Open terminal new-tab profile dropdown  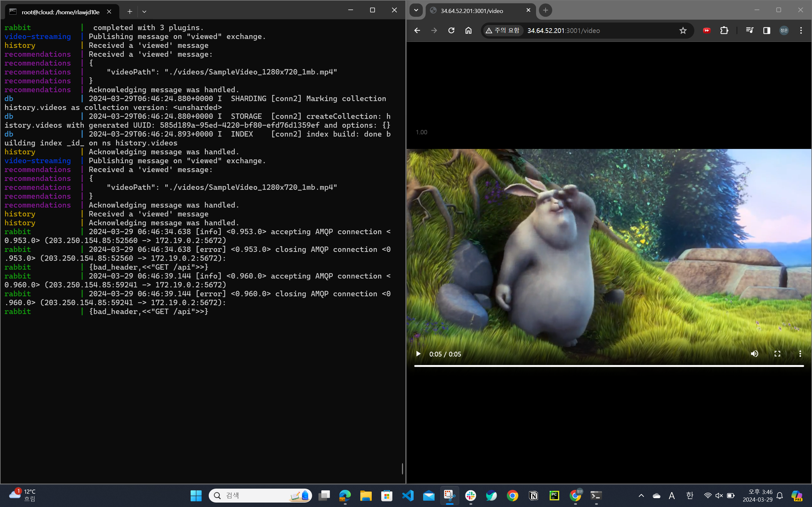(x=144, y=12)
